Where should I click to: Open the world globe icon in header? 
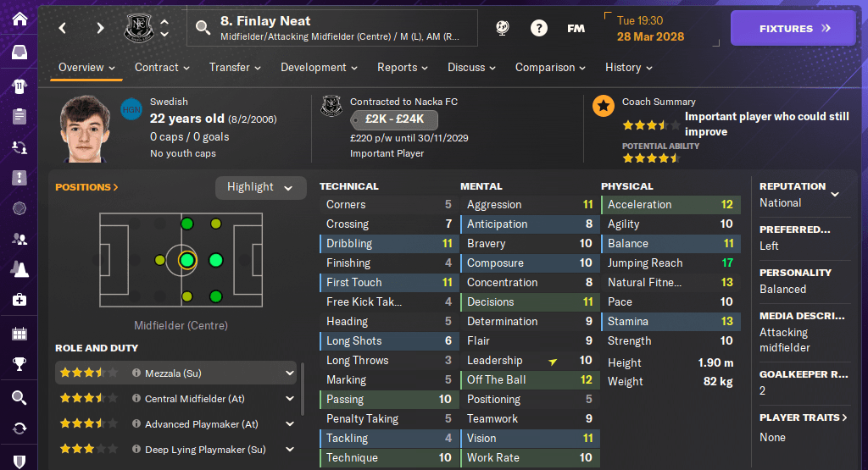(503, 28)
